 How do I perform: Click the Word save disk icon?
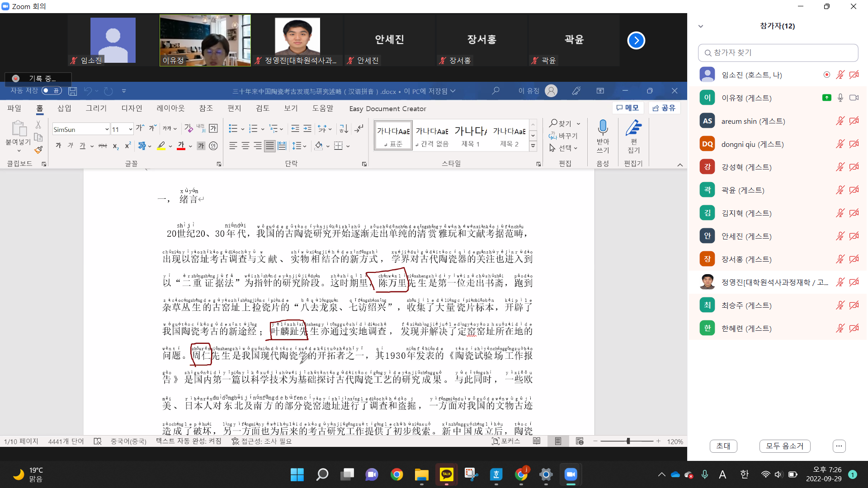pos(72,91)
